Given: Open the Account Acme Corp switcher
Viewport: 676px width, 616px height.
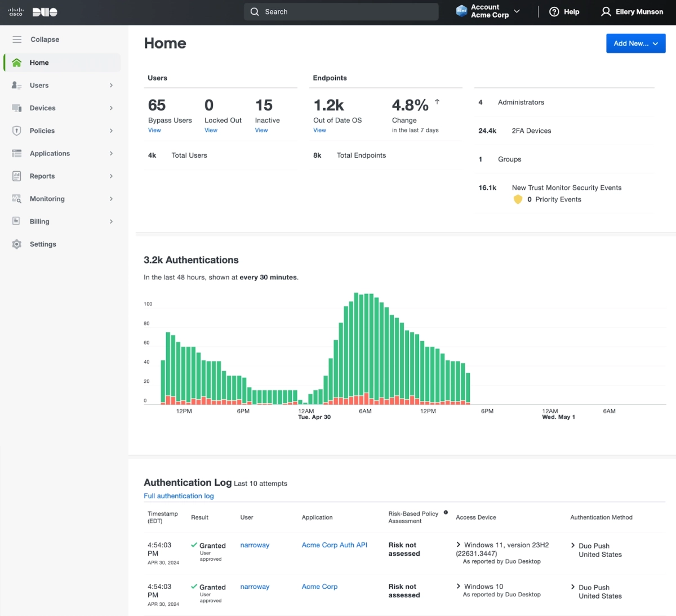Looking at the screenshot, I should pos(488,11).
